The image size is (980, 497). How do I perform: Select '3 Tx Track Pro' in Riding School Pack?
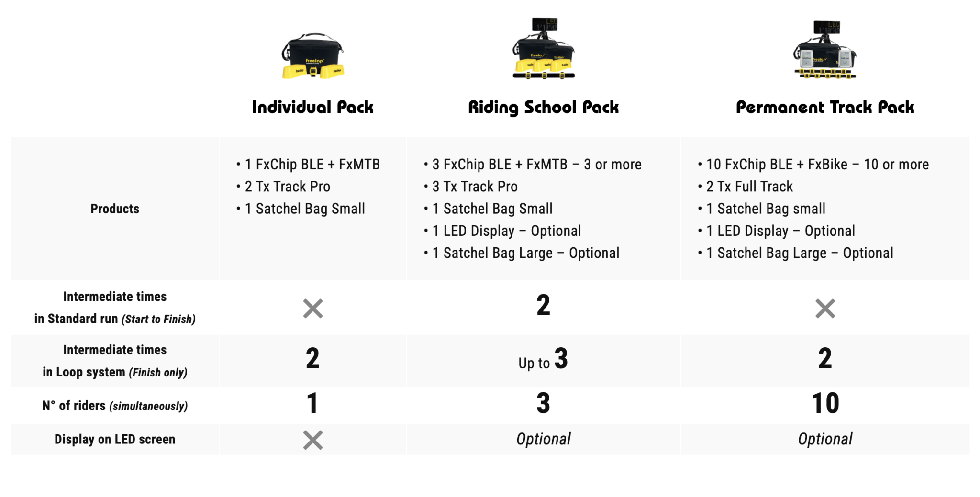(x=475, y=187)
